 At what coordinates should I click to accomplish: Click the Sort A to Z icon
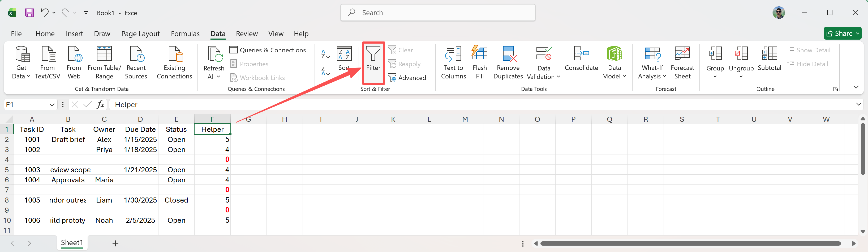point(325,54)
